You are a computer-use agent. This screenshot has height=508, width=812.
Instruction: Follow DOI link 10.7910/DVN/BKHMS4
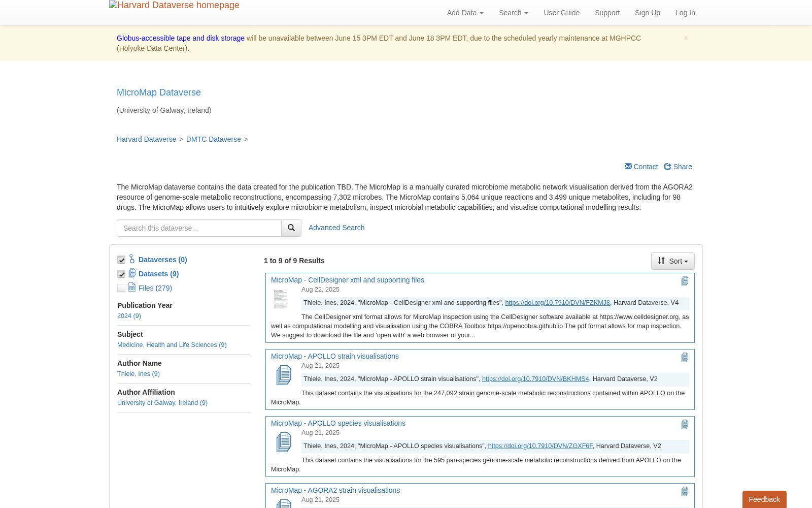coord(535,379)
